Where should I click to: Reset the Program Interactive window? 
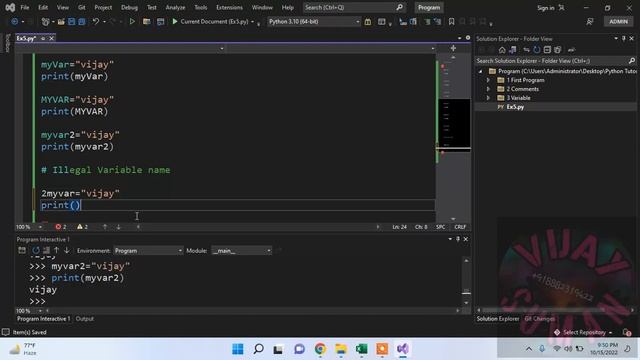[x=36, y=251]
